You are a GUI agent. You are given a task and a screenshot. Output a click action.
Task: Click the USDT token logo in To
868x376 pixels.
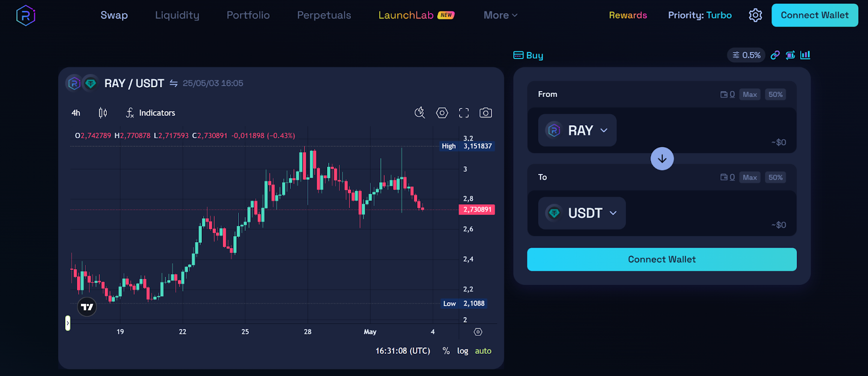[553, 213]
